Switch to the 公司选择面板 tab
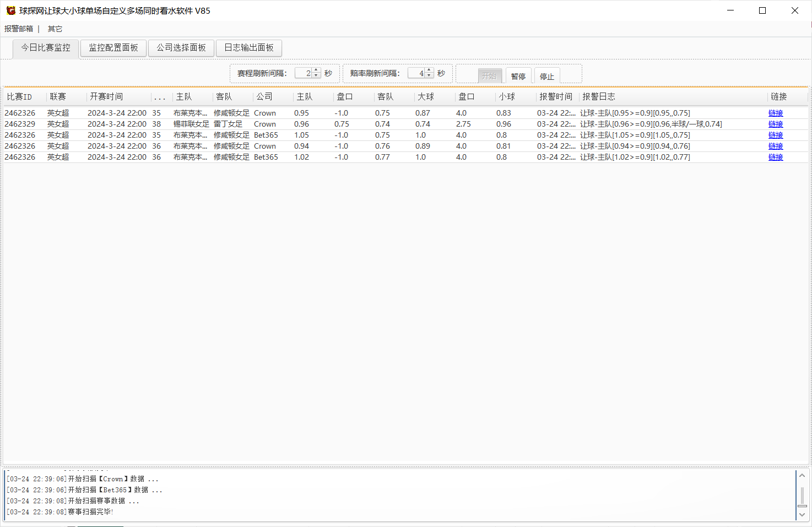The image size is (812, 527). (x=181, y=48)
